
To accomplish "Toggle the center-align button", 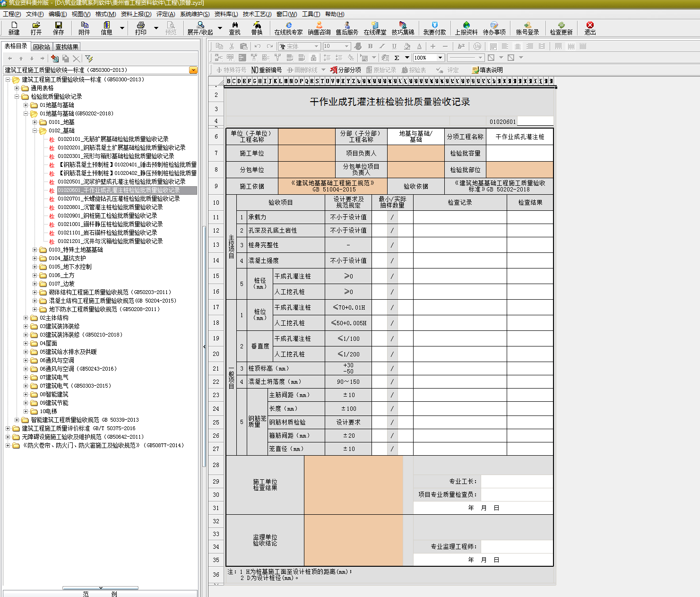I will 518,46.
